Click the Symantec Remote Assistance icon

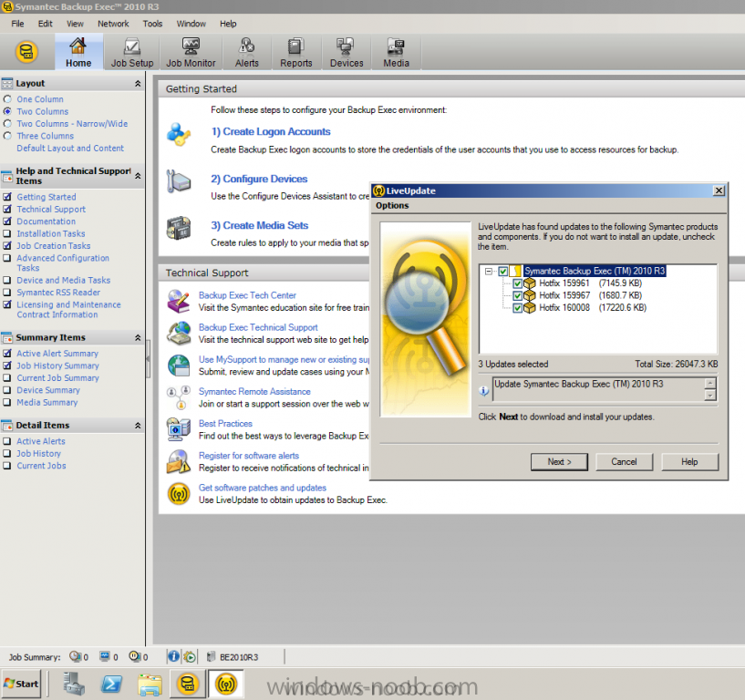click(x=179, y=397)
